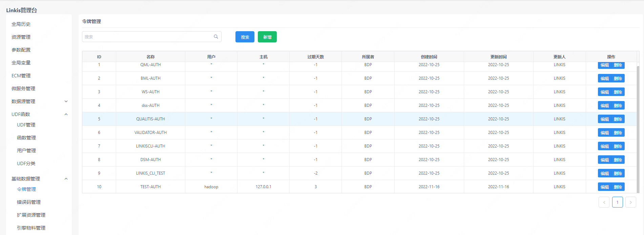Screen dimensions: 644x235
Task: Click the blue 搜索 button
Action: click(x=245, y=37)
